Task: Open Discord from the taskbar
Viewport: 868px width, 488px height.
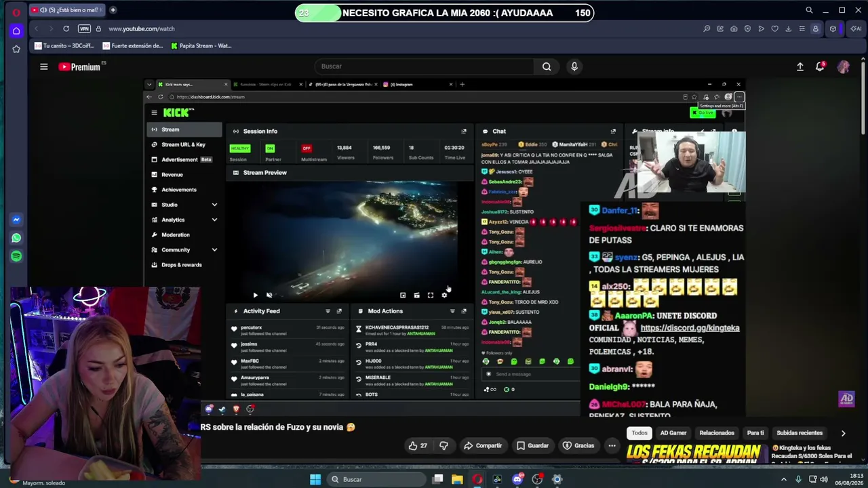Action: tap(517, 479)
